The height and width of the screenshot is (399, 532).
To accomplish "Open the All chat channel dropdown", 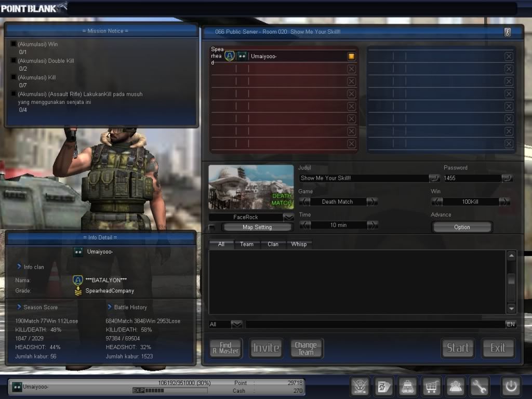I will [x=236, y=324].
